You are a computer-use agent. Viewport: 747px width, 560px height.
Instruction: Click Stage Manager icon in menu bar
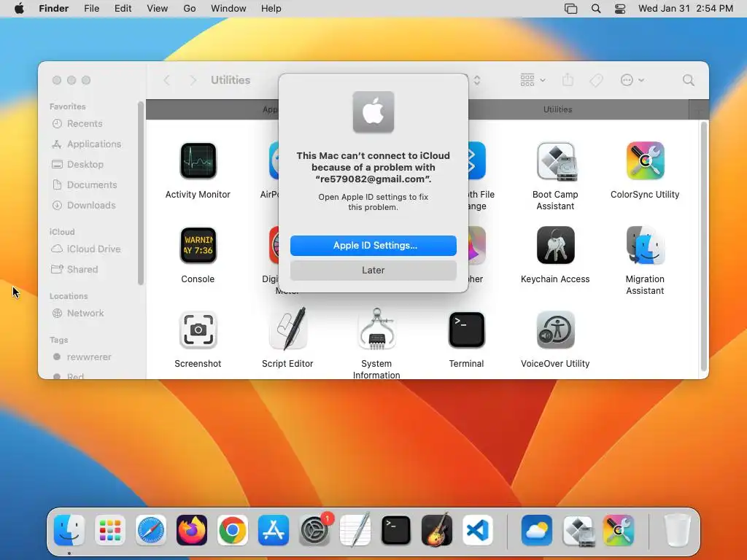570,9
